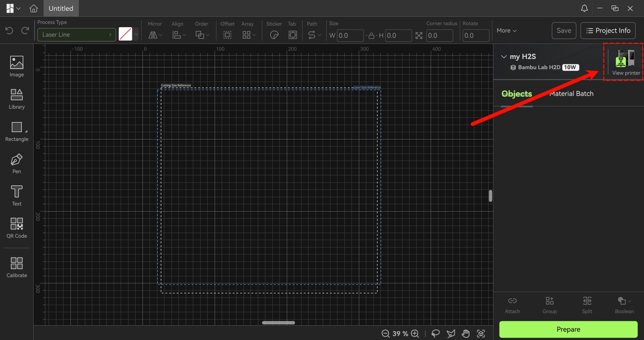Click the size reset icon next to H field
This screenshot has height=340, width=644.
[419, 36]
